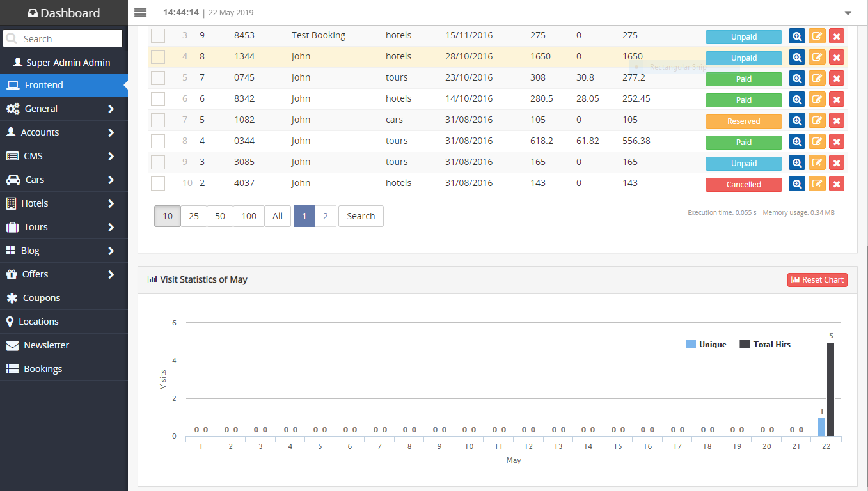Edit the cancelled booking 4037
868x491 pixels.
coord(817,184)
